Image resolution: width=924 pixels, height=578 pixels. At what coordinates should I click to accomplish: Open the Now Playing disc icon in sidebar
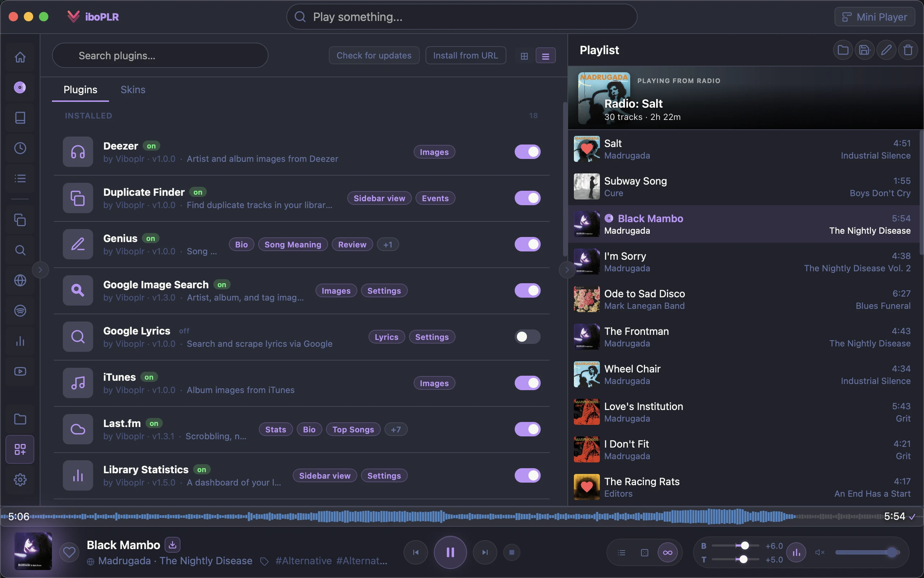tap(20, 87)
